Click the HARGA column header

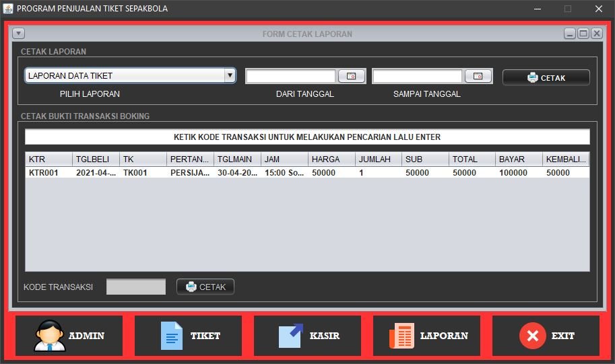[x=331, y=159]
